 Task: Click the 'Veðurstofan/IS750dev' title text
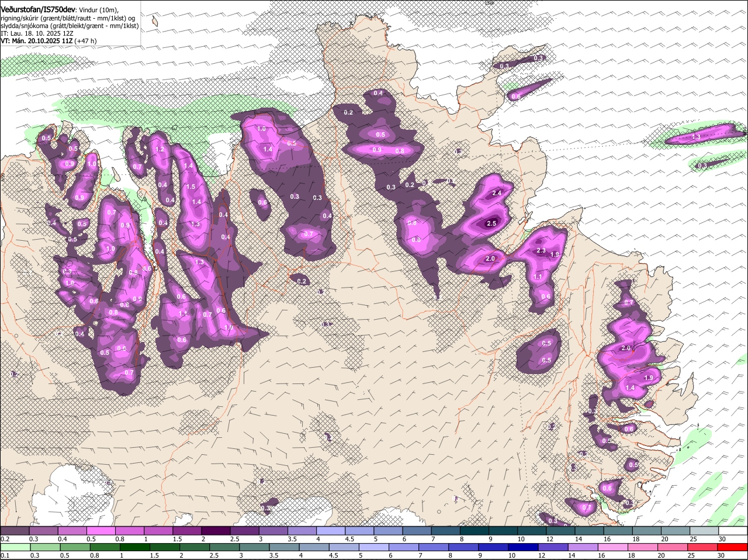pos(38,10)
